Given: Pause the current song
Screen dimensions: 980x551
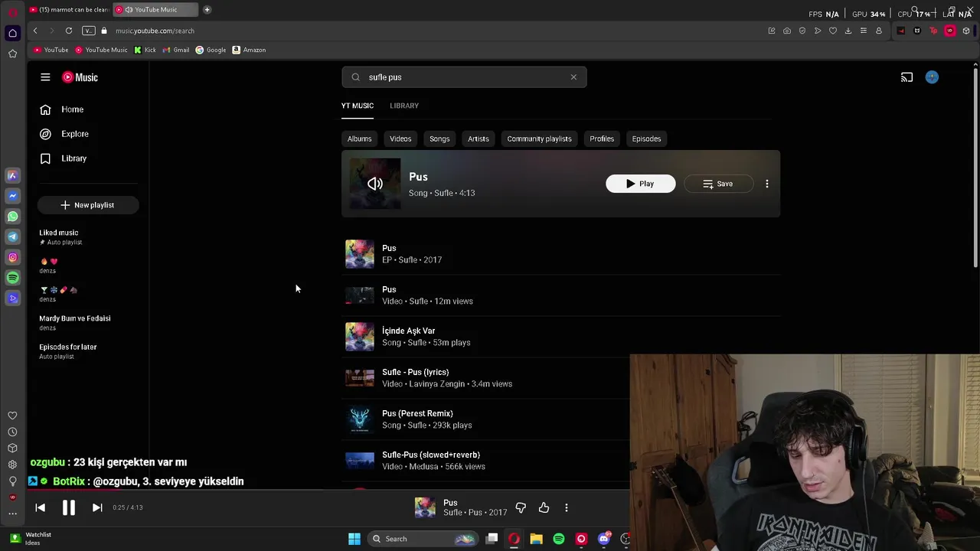Looking at the screenshot, I should tap(68, 507).
